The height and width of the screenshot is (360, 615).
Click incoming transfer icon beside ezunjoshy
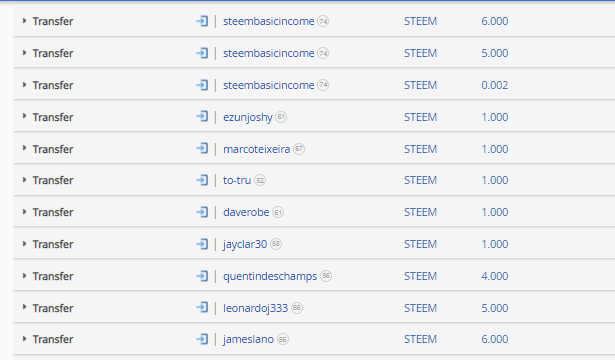pos(202,116)
